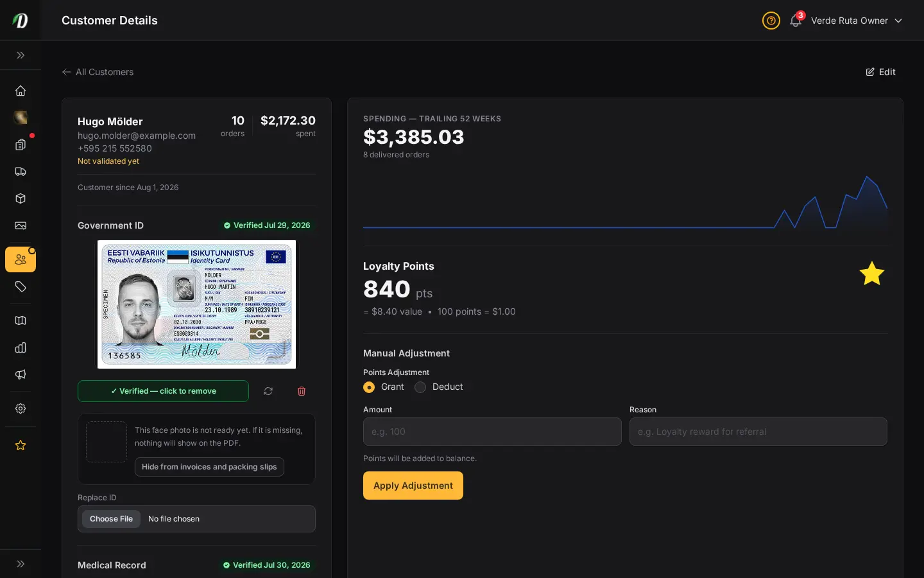Click the empty face photo placeholder box
The image size is (924, 578).
tap(107, 442)
